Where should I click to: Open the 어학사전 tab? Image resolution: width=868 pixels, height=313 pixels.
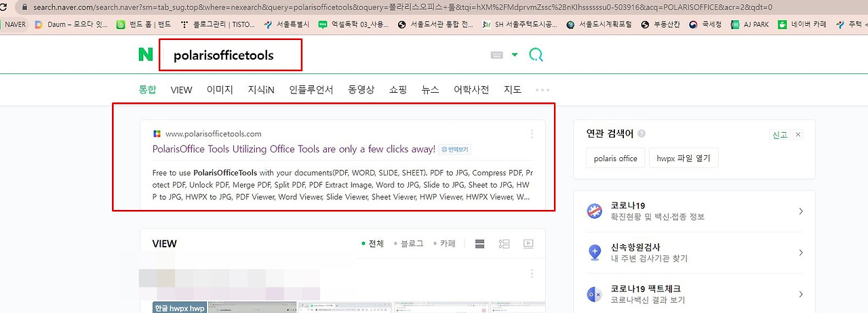[x=471, y=89]
